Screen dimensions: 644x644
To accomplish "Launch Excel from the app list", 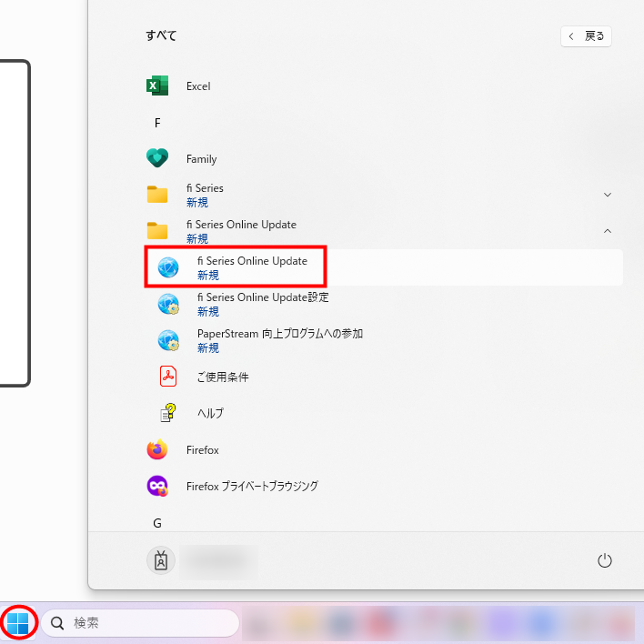I will click(x=197, y=86).
